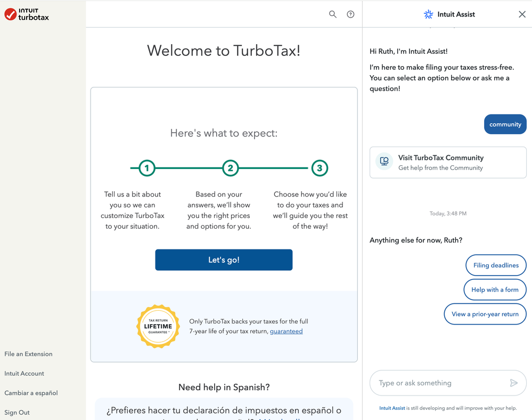Click step 3 circle in progress line
Viewport: 532px width, 420px height.
coord(320,168)
